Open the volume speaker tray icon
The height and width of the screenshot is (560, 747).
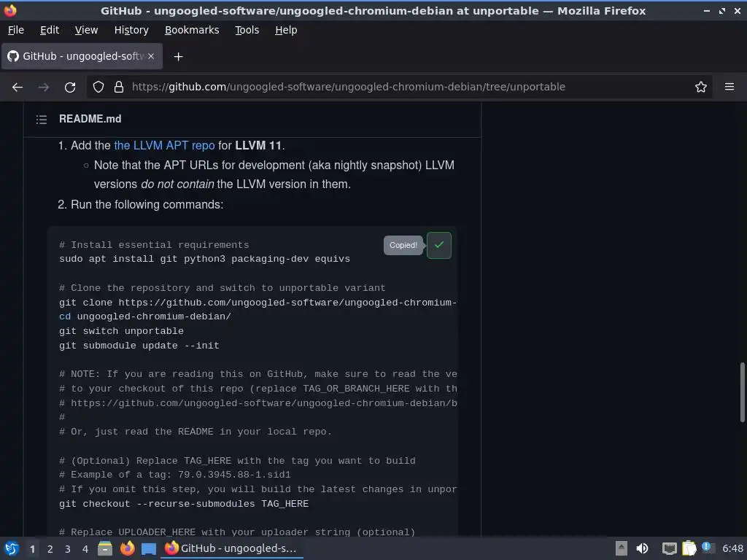point(642,548)
